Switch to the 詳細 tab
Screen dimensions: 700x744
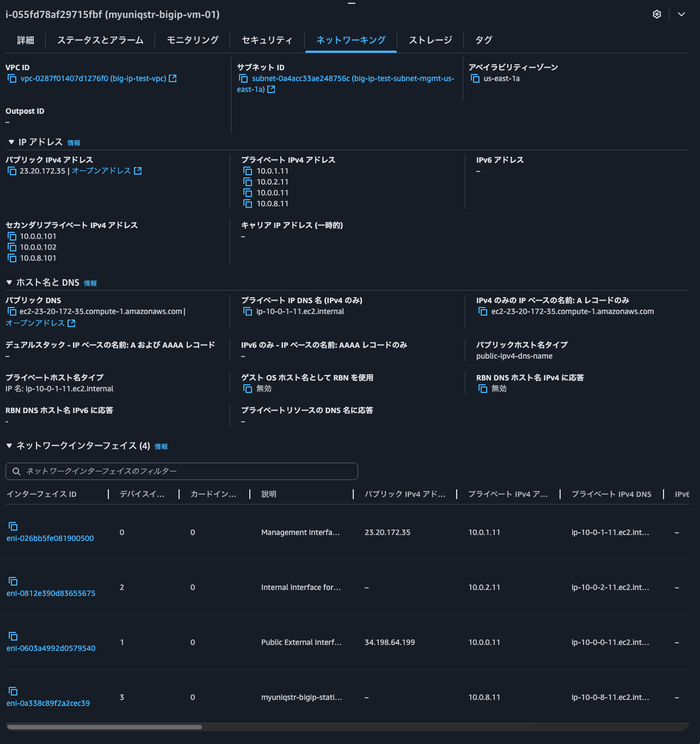pos(26,40)
